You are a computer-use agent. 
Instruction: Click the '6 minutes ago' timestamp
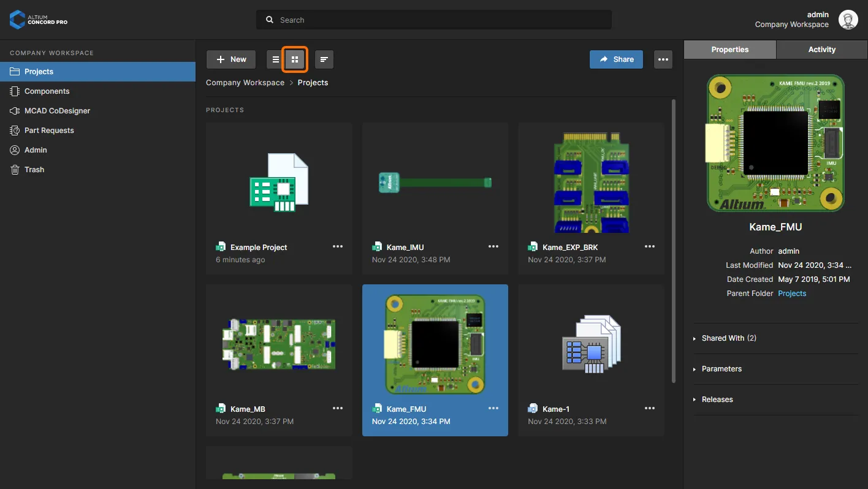point(240,260)
